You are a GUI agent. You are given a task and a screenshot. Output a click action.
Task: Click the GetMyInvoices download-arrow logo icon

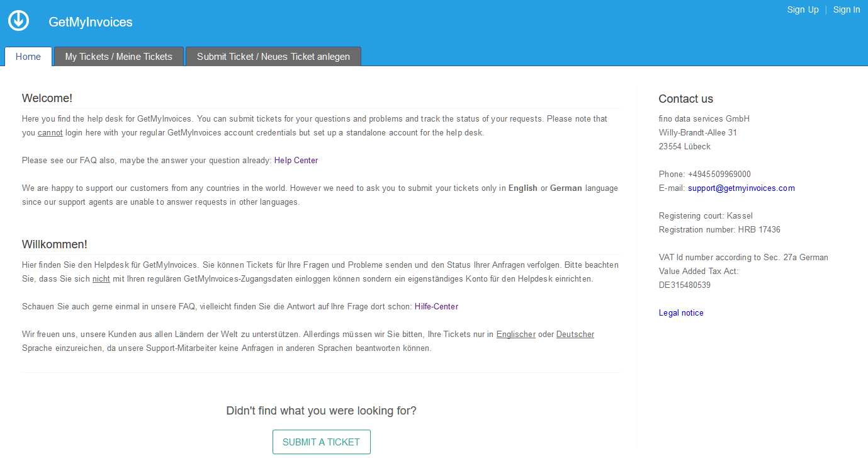18,20
